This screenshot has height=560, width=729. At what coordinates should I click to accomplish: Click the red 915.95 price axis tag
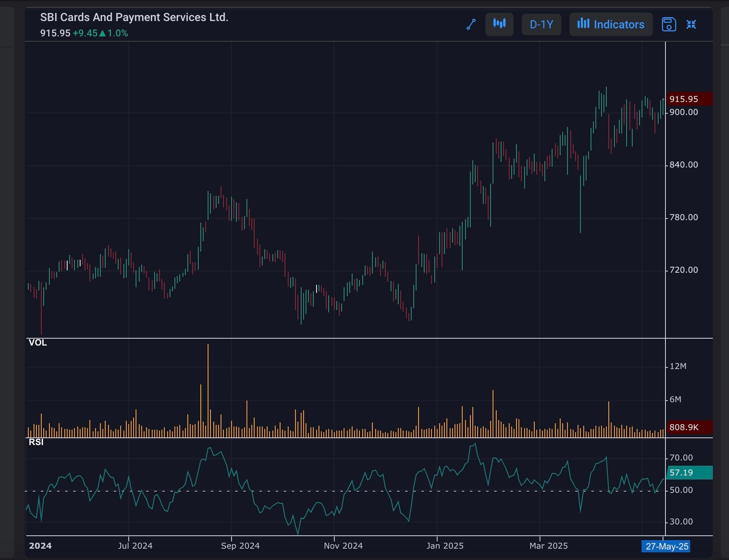tap(689, 99)
